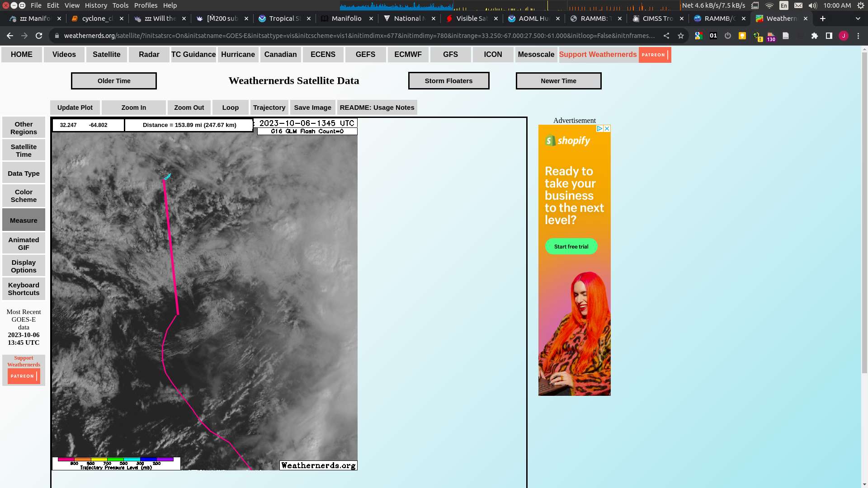Click the power-symbol extension icon
The image size is (868, 488).
(x=728, y=36)
